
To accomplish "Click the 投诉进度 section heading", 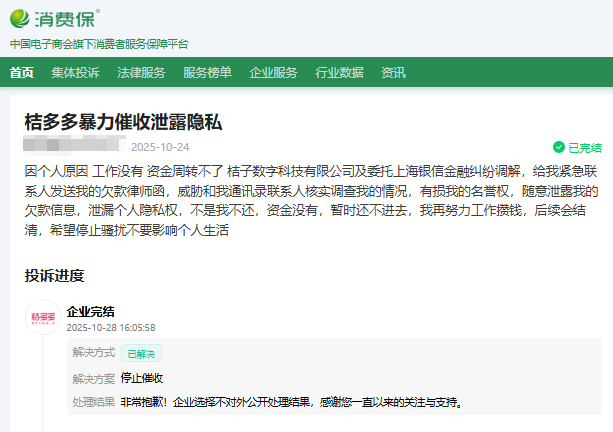I will point(54,275).
